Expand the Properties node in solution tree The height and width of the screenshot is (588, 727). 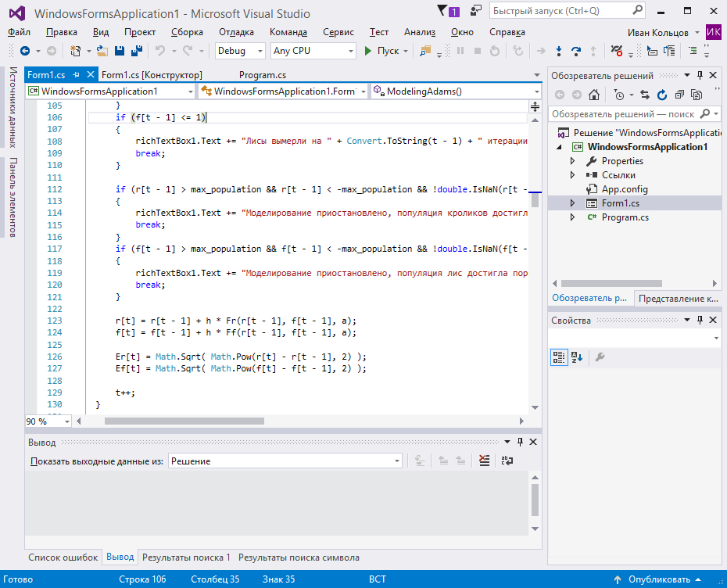(572, 161)
